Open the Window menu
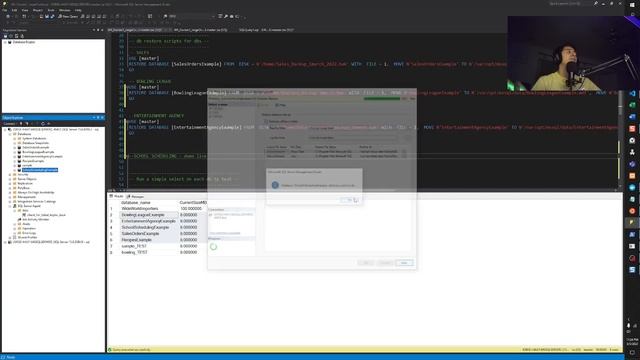 [64, 10]
